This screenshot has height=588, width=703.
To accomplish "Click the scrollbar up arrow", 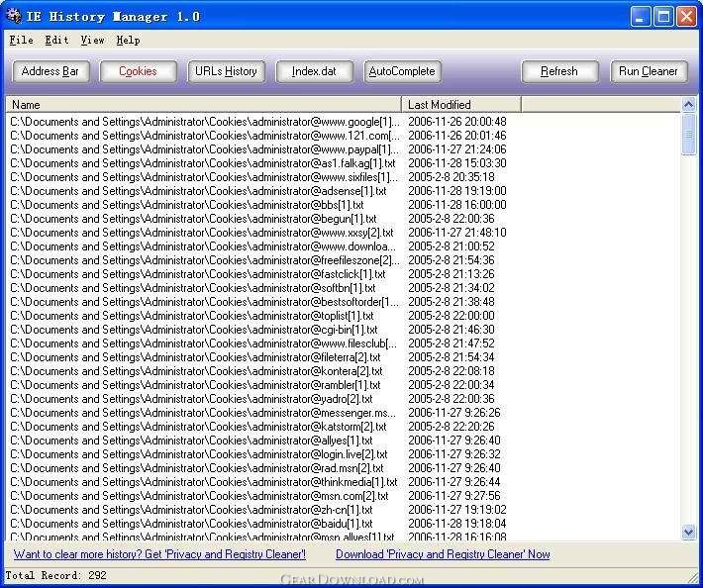I will pyautogui.click(x=688, y=105).
